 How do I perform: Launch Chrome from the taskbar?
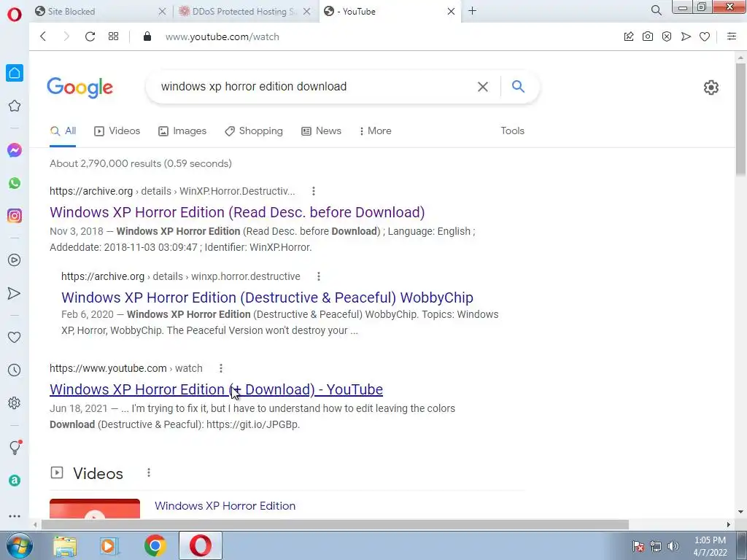pos(155,545)
